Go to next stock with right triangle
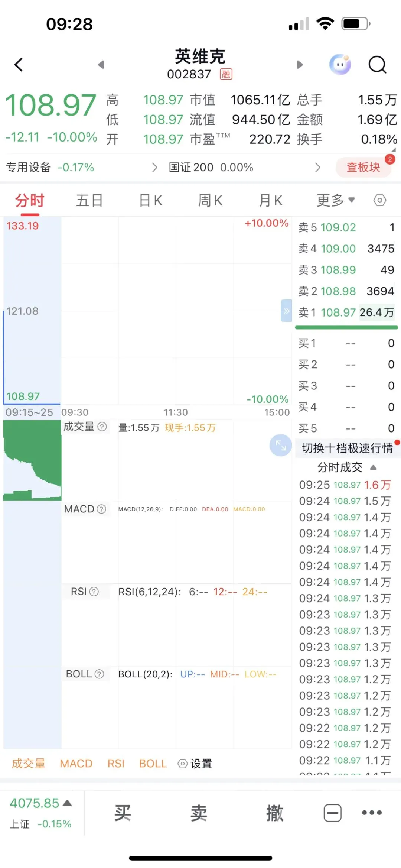This screenshot has width=401, height=868. (x=300, y=65)
